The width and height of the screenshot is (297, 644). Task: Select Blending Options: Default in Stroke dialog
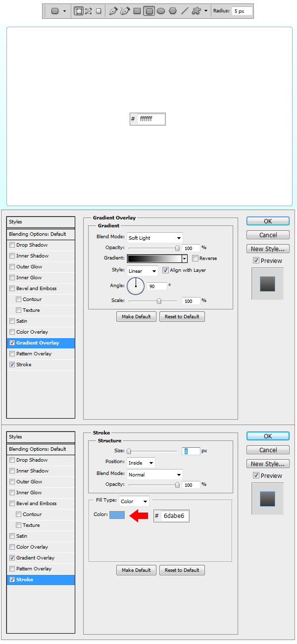41,449
